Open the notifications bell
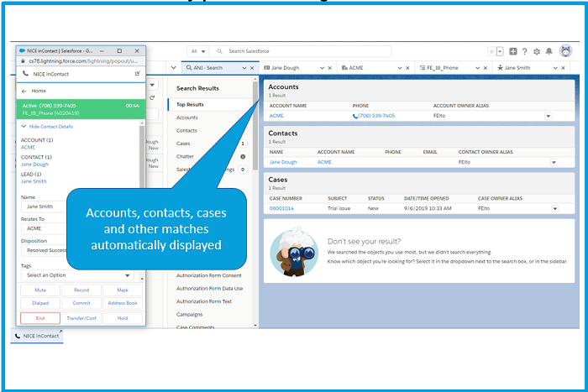Viewport: 588px width, 392px height. 549,52
